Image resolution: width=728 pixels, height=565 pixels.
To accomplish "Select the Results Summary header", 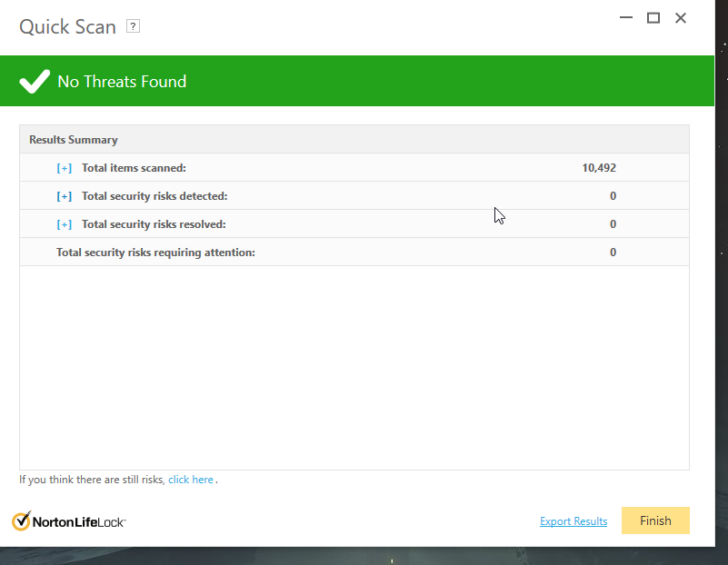I will [x=354, y=140].
